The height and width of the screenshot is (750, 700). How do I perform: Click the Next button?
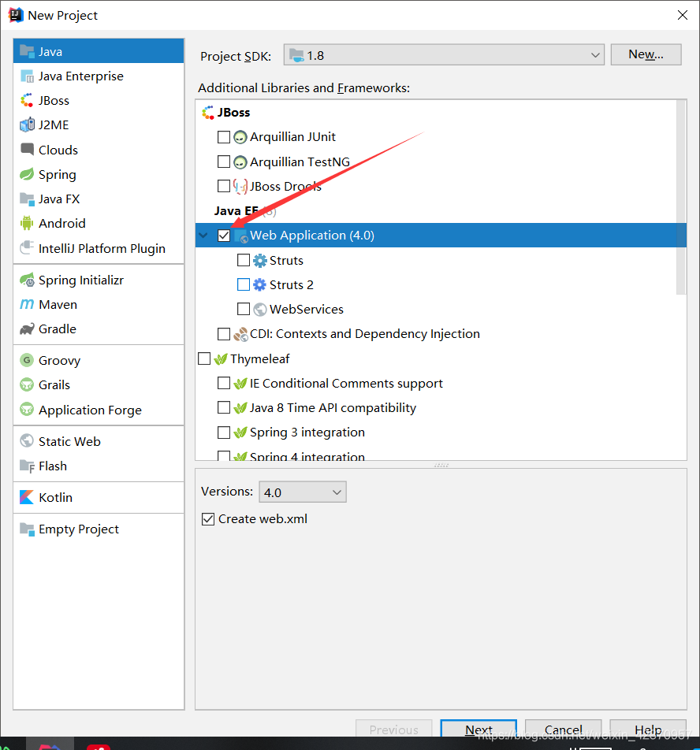pos(478,729)
